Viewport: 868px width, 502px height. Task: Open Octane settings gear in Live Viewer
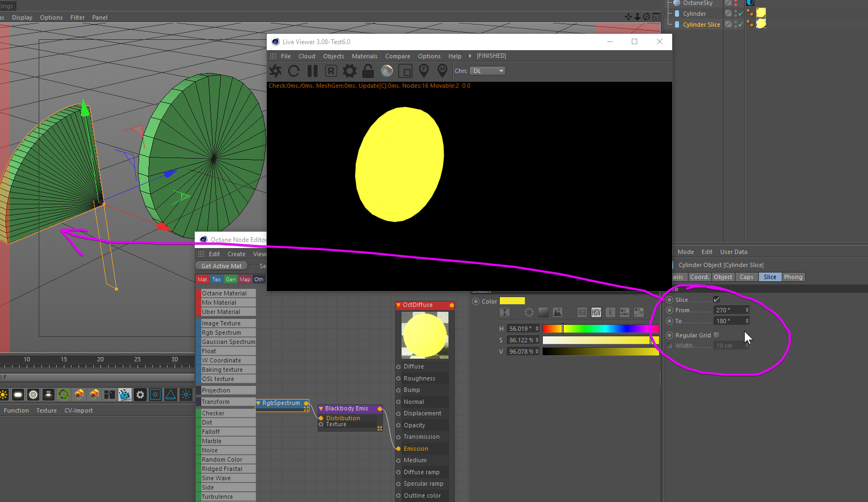tap(350, 71)
